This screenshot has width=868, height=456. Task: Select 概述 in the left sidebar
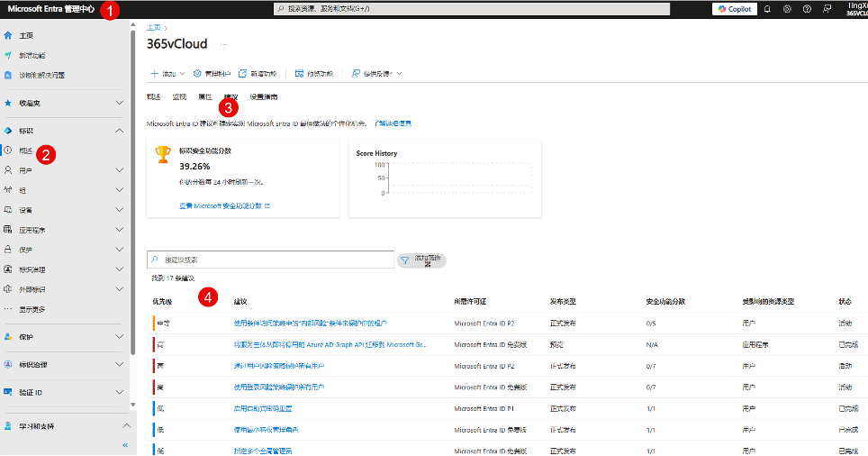[x=26, y=150]
